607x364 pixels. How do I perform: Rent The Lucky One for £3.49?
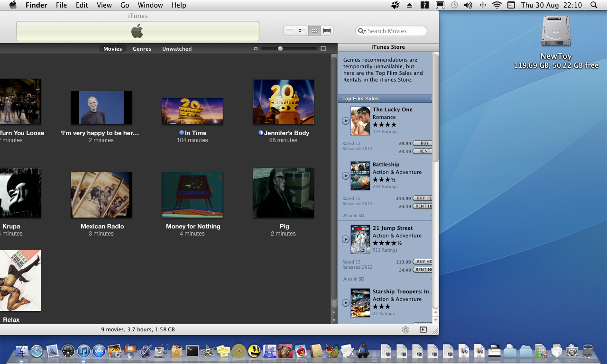pos(423,152)
